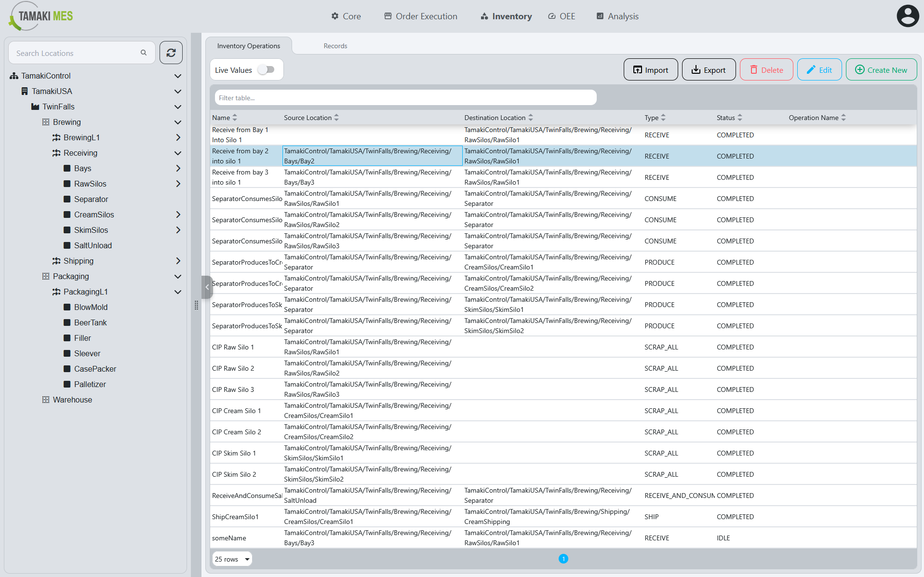
Task: Open the user profile avatar icon
Action: [908, 16]
